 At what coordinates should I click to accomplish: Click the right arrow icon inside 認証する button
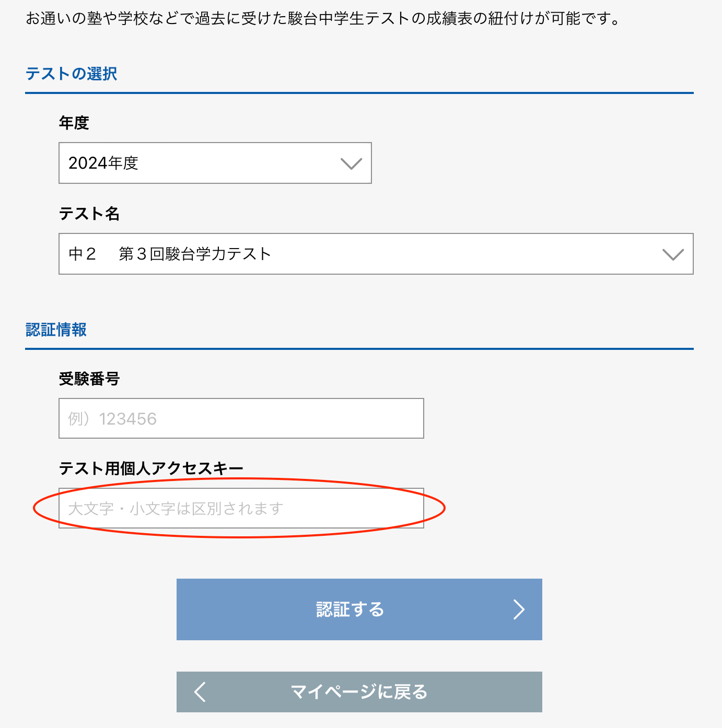coord(519,609)
